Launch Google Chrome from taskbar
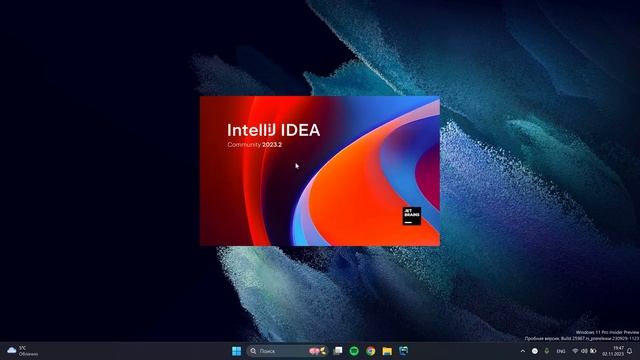This screenshot has height=360, width=640. click(371, 351)
